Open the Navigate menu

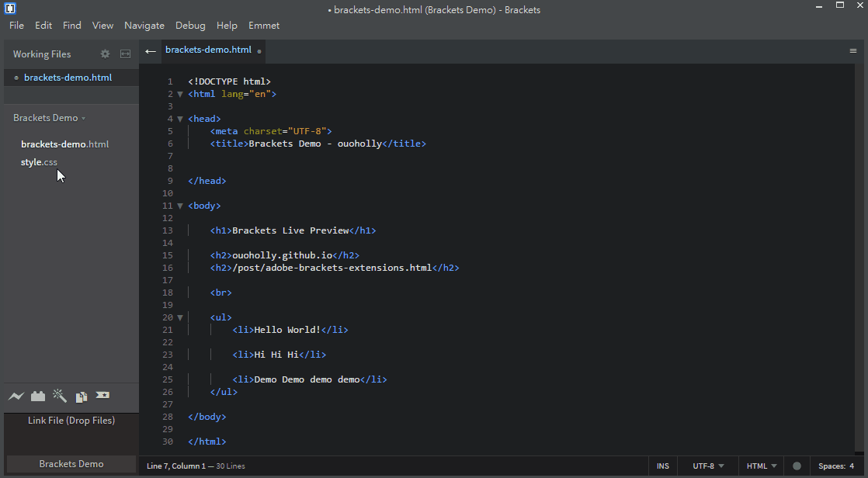pyautogui.click(x=144, y=26)
